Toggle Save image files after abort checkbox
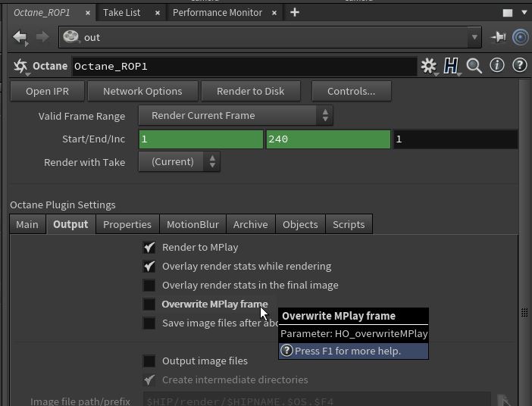The height and width of the screenshot is (406, 532). tap(149, 323)
